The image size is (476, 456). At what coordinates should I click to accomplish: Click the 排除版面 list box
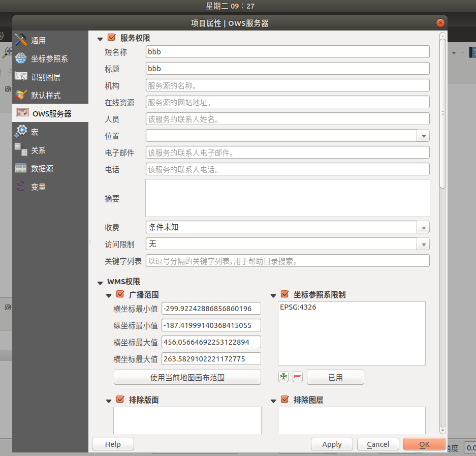pyautogui.click(x=187, y=420)
